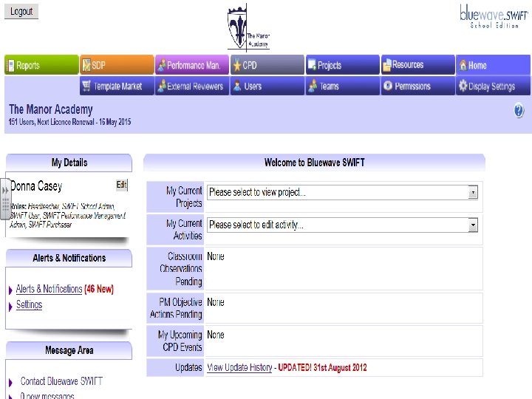Click the Home house icon
532x399 pixels.
[463, 65]
